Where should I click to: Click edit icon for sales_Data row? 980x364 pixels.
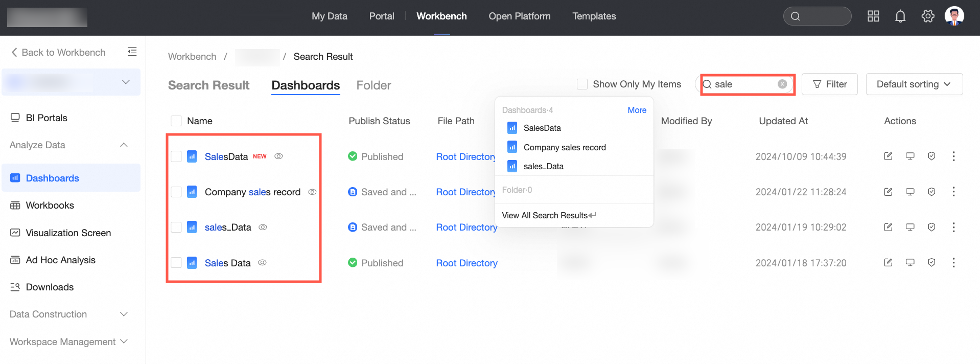(888, 227)
